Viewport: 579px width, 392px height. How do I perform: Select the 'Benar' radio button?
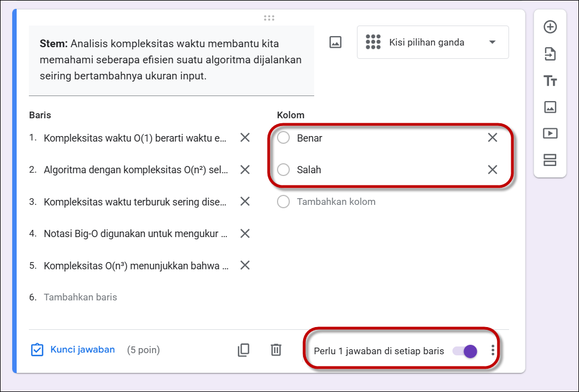coord(283,138)
